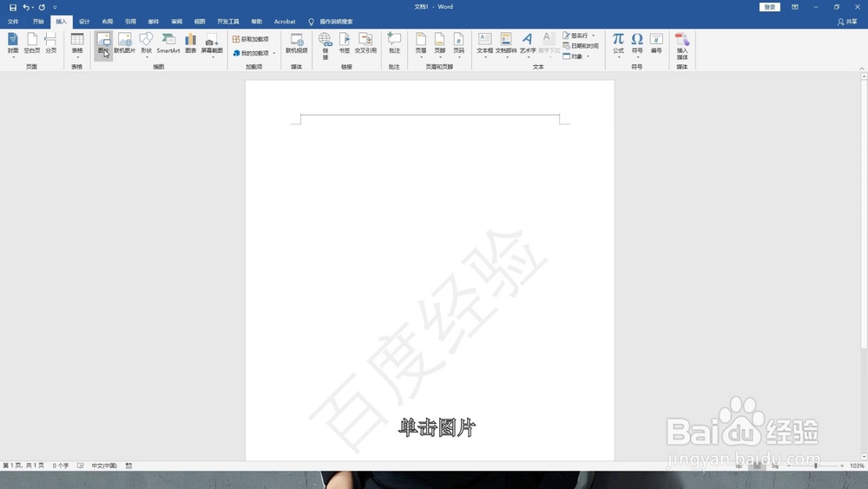Click the word count '0 个字'
Screen dimensions: 868x489
[x=61, y=466]
